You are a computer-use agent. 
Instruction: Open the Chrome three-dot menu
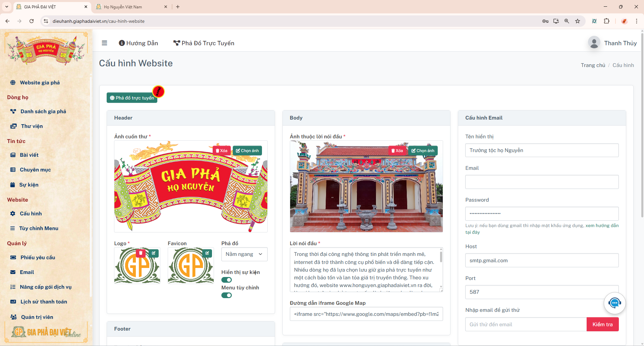tap(636, 21)
